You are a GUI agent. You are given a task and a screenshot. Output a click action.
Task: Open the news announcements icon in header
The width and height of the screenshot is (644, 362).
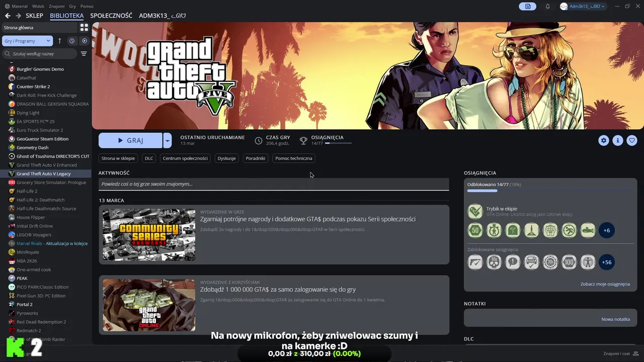click(528, 6)
